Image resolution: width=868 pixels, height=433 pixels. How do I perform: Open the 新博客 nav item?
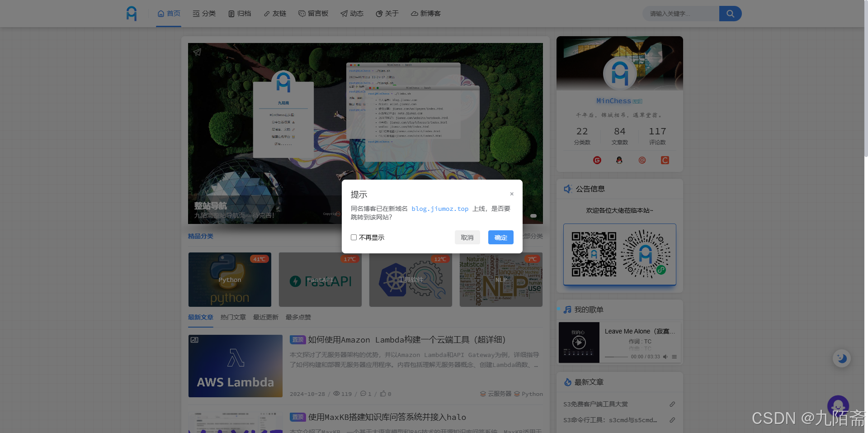tap(425, 14)
